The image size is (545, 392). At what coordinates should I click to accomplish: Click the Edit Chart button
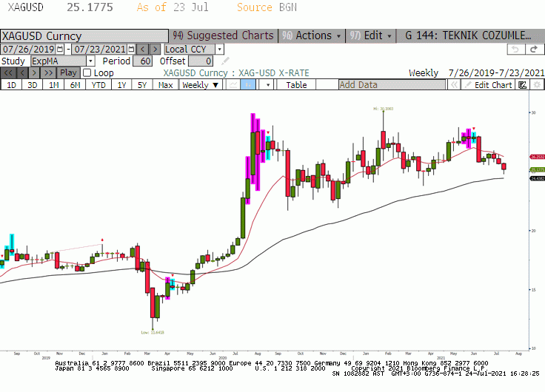[488, 85]
